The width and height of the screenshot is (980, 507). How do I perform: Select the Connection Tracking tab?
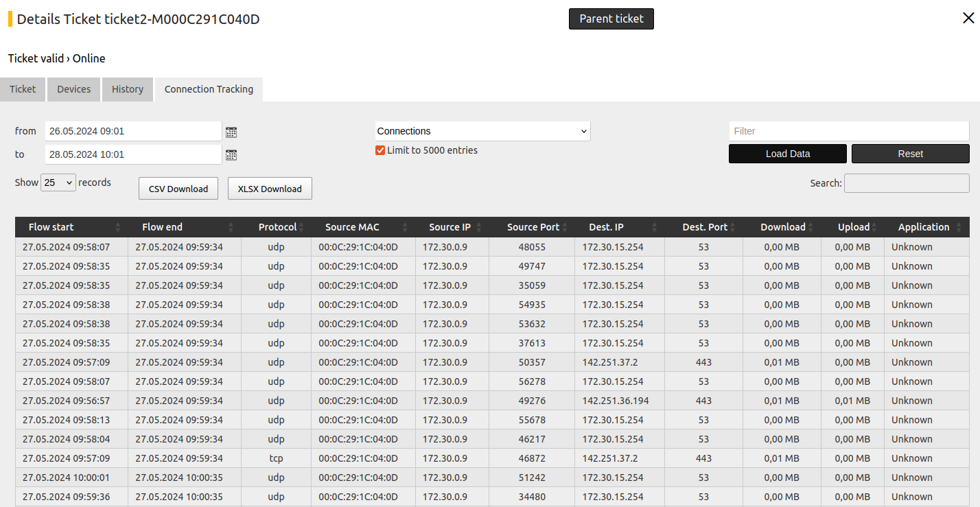[x=209, y=89]
